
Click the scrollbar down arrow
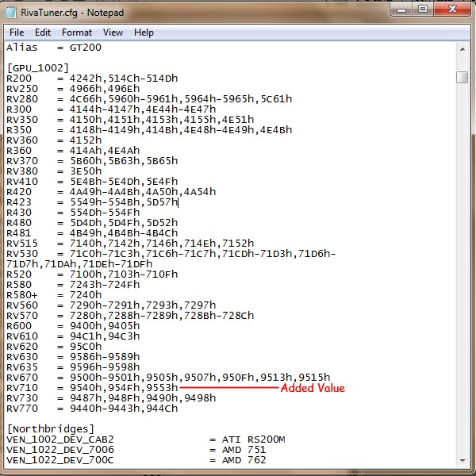coord(463,460)
